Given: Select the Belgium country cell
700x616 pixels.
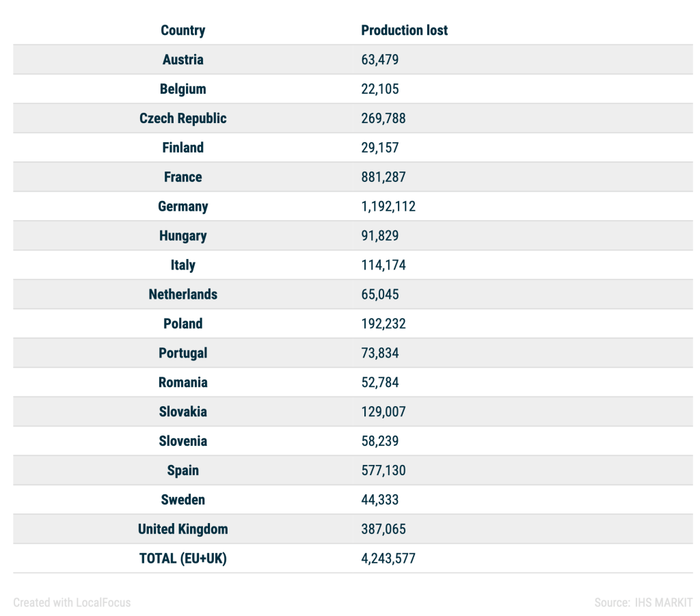Looking at the screenshot, I should pyautogui.click(x=183, y=89).
